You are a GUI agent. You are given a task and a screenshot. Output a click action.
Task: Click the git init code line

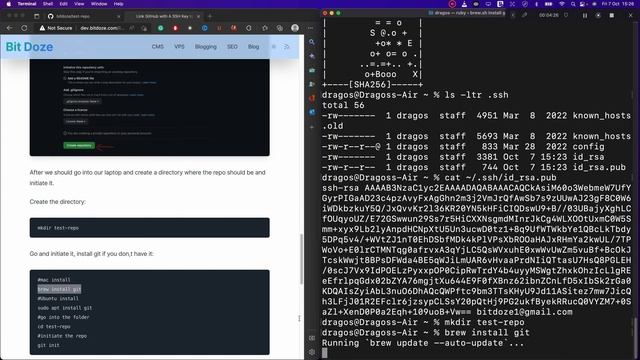coord(49,345)
